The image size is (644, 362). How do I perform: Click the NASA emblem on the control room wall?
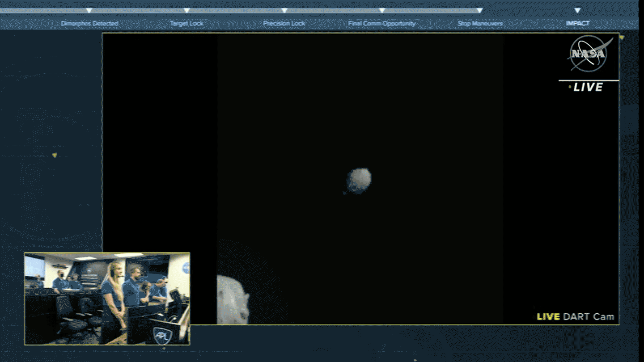click(186, 267)
